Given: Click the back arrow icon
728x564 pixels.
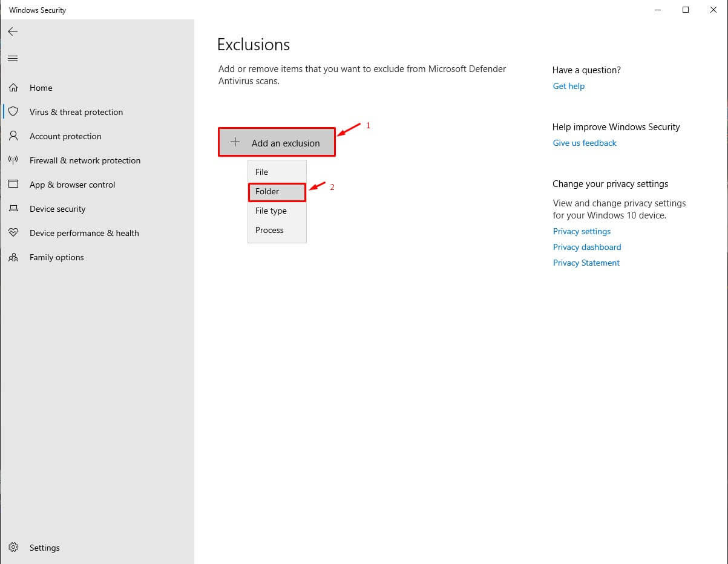Looking at the screenshot, I should pyautogui.click(x=13, y=31).
